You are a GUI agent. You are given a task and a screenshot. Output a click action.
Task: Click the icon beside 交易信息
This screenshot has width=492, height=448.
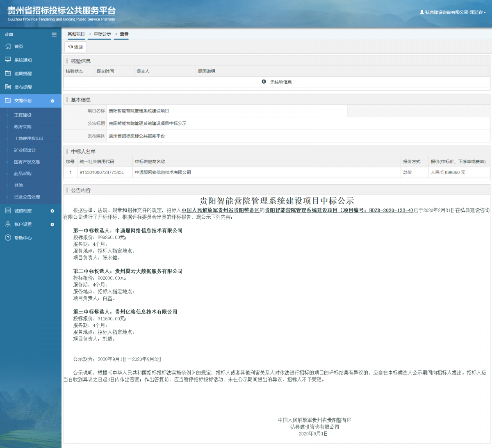(8, 101)
